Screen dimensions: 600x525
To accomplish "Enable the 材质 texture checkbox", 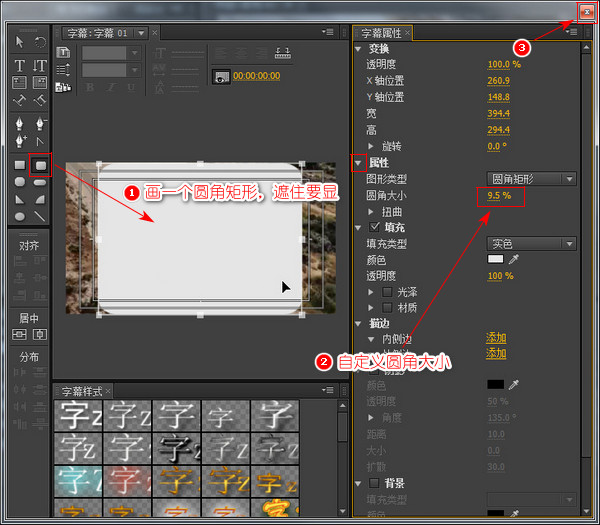I will (387, 307).
